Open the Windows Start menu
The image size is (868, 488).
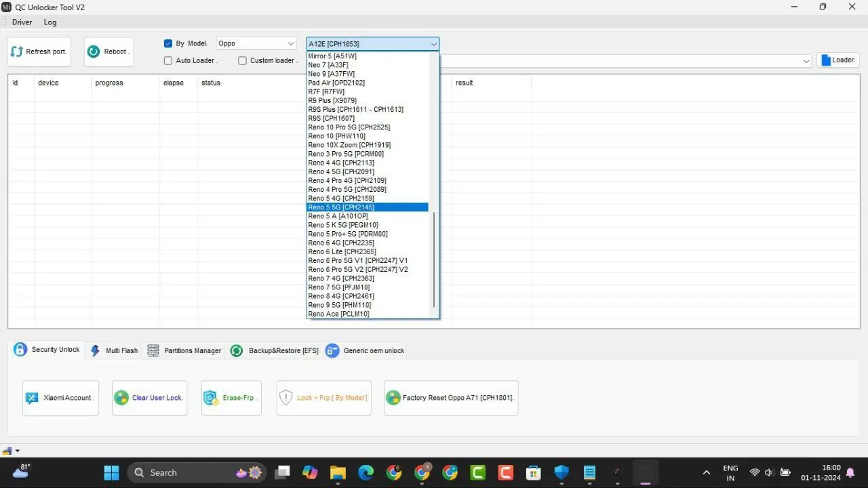pos(111,472)
